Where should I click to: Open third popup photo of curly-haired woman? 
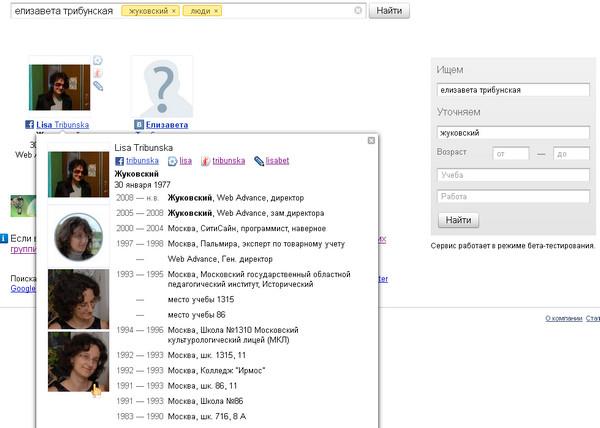coord(78,299)
